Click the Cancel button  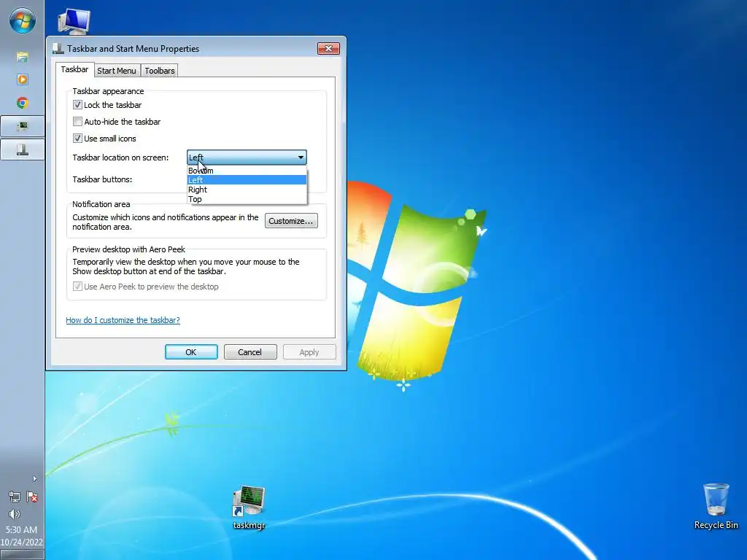(x=250, y=352)
